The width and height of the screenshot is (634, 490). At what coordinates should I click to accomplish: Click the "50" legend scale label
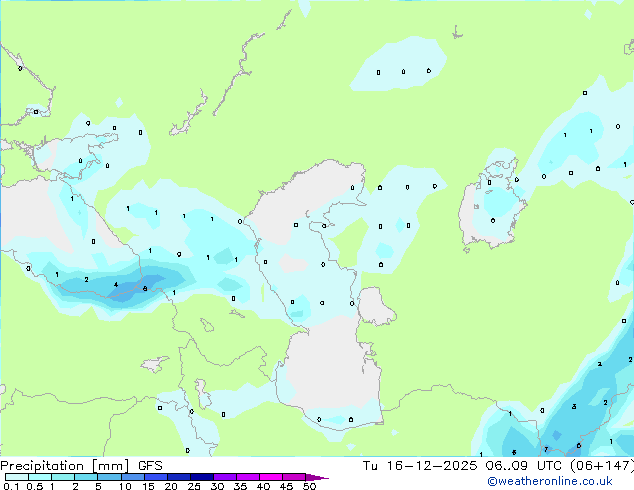coord(310,486)
